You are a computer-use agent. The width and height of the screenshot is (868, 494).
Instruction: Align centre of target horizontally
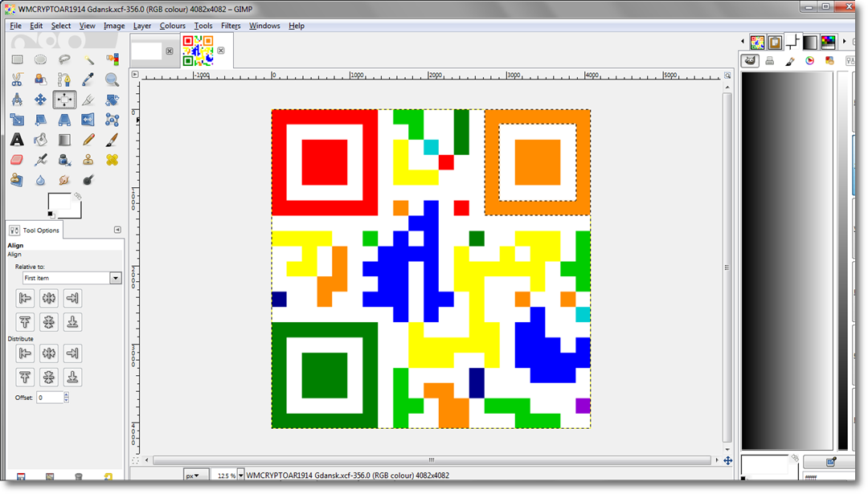tap(49, 298)
